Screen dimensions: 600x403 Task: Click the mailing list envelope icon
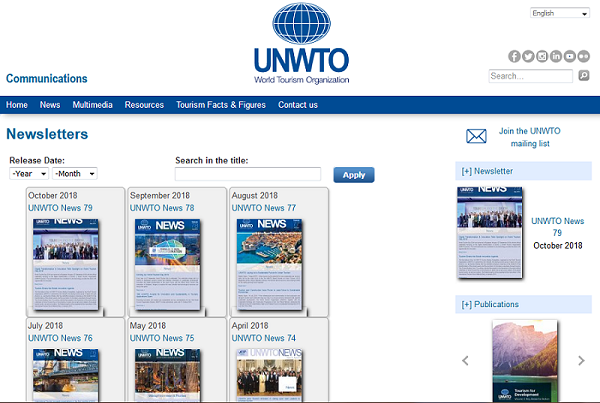click(x=476, y=136)
